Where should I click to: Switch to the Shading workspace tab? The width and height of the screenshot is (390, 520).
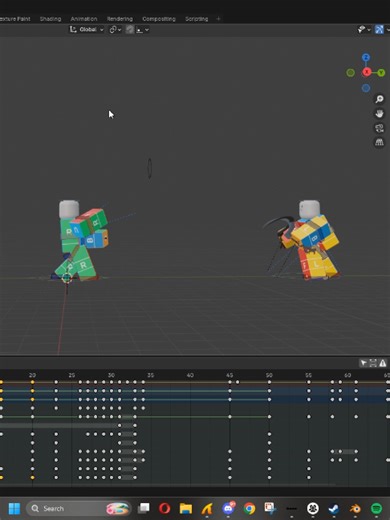tap(50, 19)
